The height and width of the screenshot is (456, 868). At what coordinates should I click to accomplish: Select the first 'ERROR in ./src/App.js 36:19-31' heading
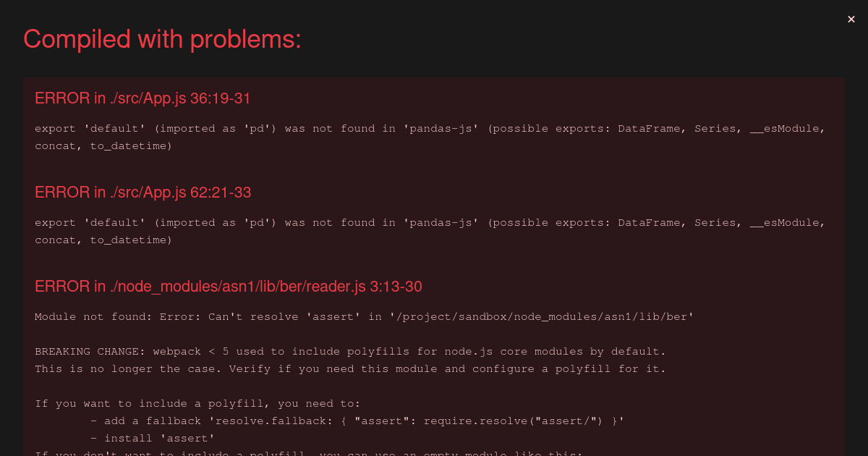point(142,98)
